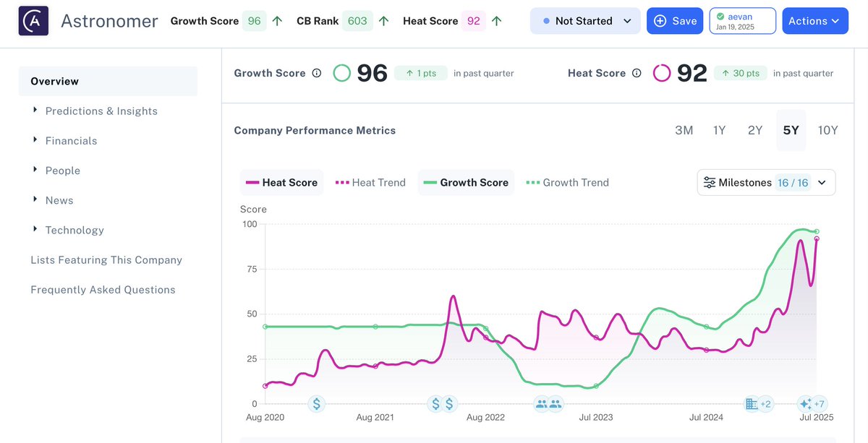Toggle the Heat Trend dotted line legend
This screenshot has height=443, width=868.
pyautogui.click(x=370, y=183)
